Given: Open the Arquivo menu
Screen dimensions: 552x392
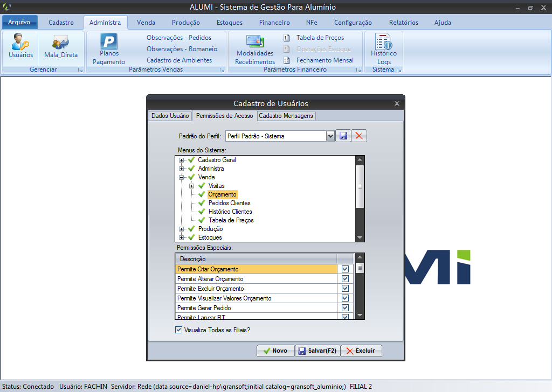Looking at the screenshot, I should (x=19, y=22).
